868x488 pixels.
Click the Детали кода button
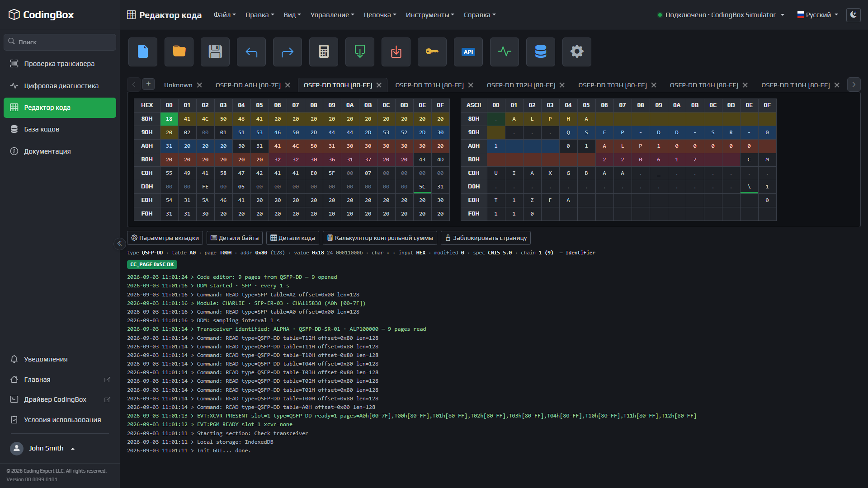point(292,238)
